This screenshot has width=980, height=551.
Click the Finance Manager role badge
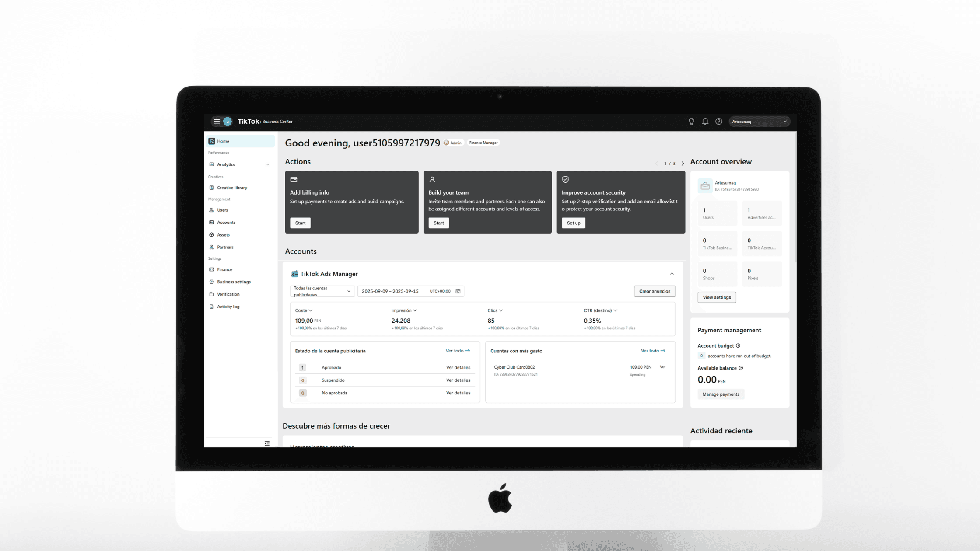(483, 143)
